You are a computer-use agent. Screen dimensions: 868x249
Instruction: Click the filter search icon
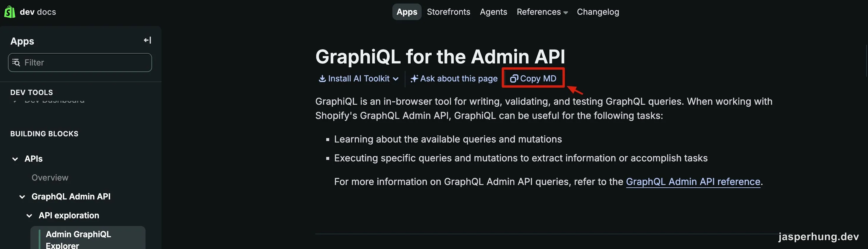tap(16, 62)
